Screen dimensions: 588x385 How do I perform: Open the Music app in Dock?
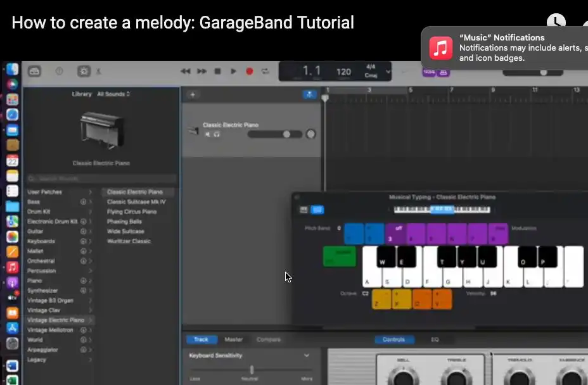point(12,267)
